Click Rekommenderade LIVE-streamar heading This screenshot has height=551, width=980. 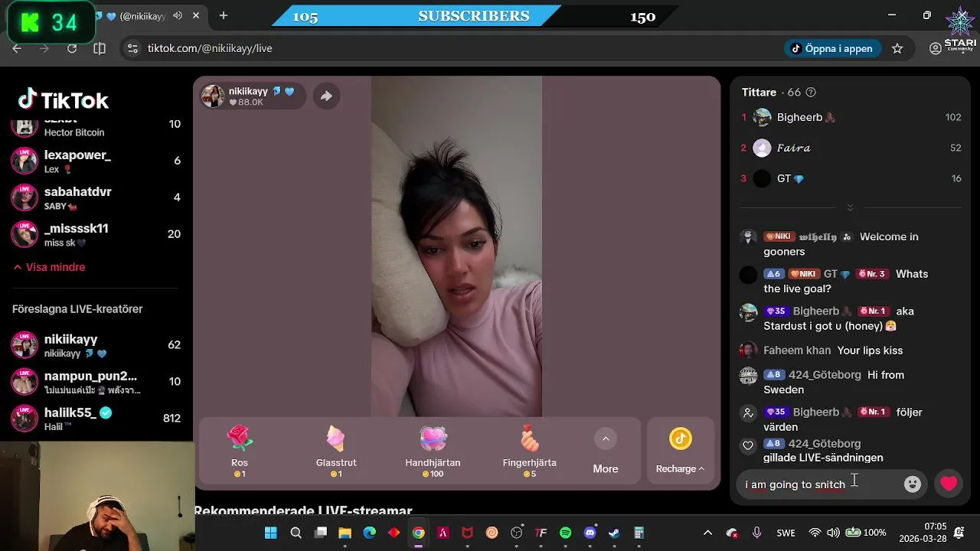tap(303, 510)
